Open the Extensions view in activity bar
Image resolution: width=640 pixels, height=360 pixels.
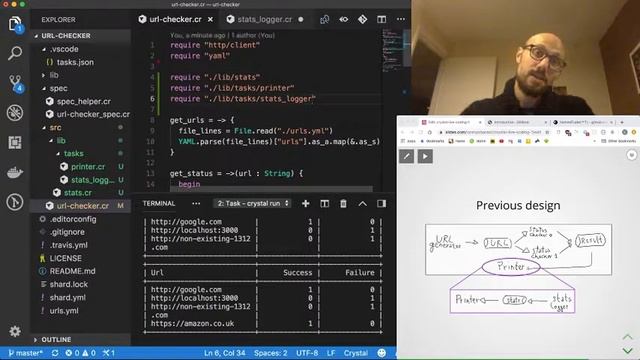15,142
